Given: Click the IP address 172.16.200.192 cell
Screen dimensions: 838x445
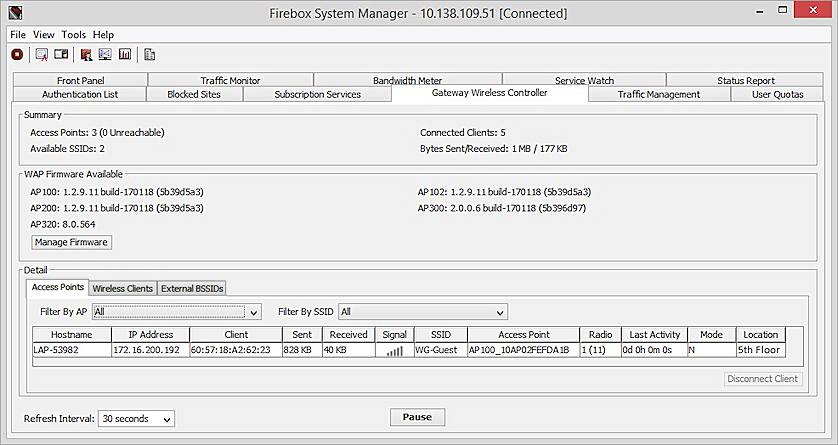Looking at the screenshot, I should (x=151, y=350).
